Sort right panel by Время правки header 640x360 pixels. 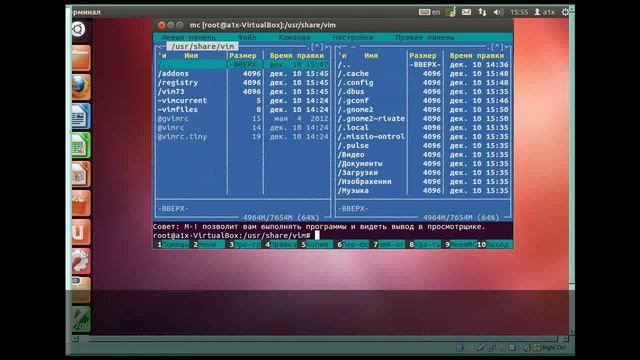click(x=477, y=56)
